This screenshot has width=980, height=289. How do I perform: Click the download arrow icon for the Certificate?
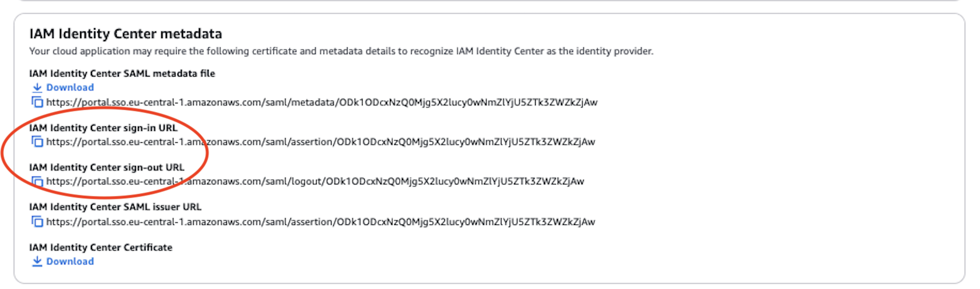pos(37,261)
